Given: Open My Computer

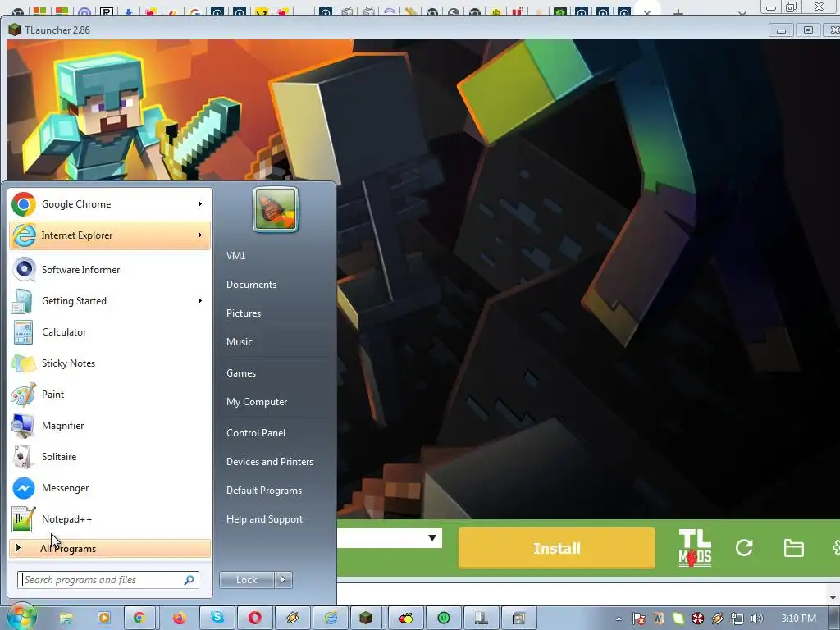Looking at the screenshot, I should (257, 402).
